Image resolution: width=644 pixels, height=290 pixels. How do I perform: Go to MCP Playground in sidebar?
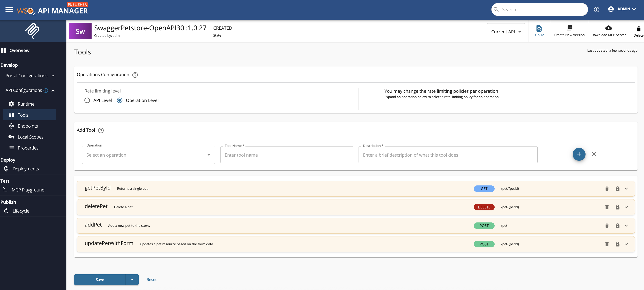[x=28, y=190]
